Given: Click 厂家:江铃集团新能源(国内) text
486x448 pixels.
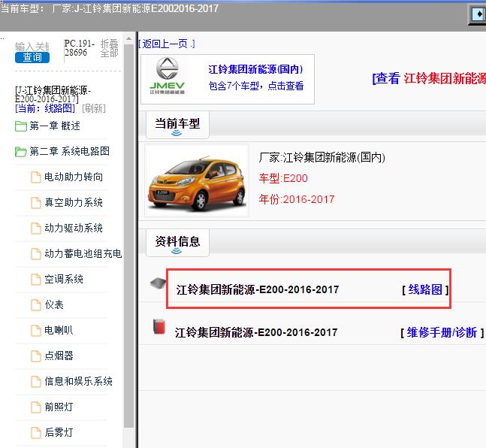Looking at the screenshot, I should pyautogui.click(x=321, y=158).
